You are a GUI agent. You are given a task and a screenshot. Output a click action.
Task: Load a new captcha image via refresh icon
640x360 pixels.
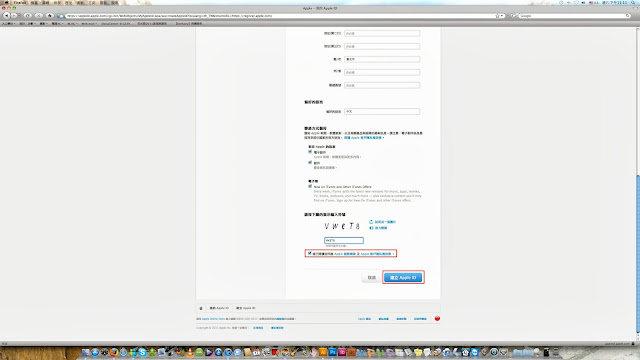click(x=371, y=222)
